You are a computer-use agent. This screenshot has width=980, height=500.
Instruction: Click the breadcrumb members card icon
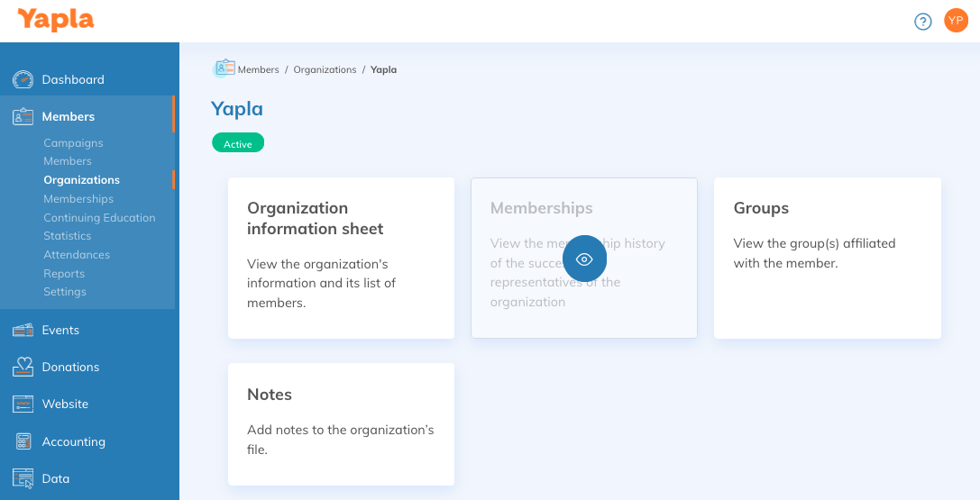point(224,68)
